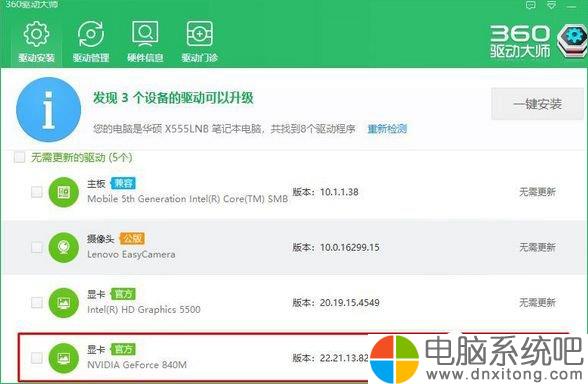Image resolution: width=588 pixels, height=384 pixels.
Task: Open the title bar dropdown menu icon
Action: tap(551, 5)
